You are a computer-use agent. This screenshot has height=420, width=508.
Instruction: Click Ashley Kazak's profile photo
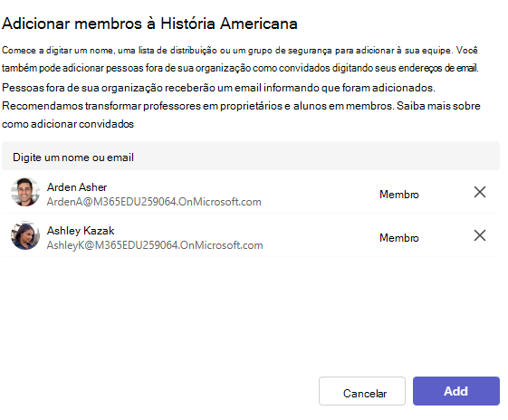25,235
